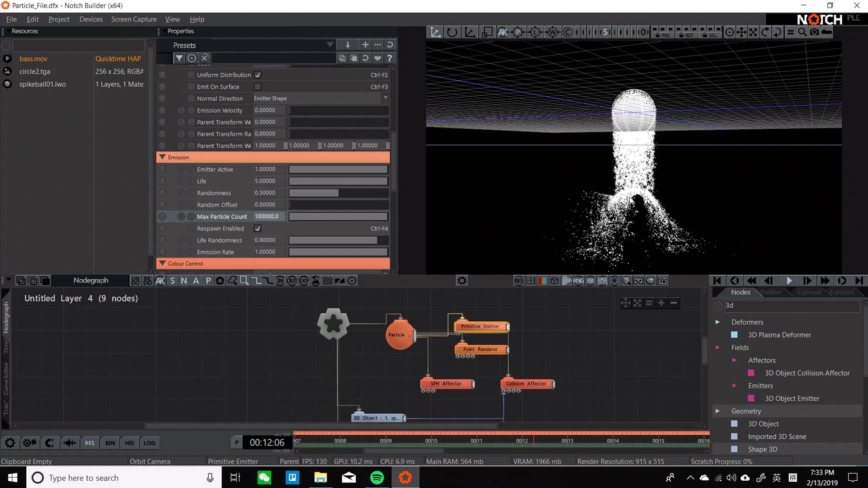
Task: Open Normal Direction dropdown
Action: point(321,99)
